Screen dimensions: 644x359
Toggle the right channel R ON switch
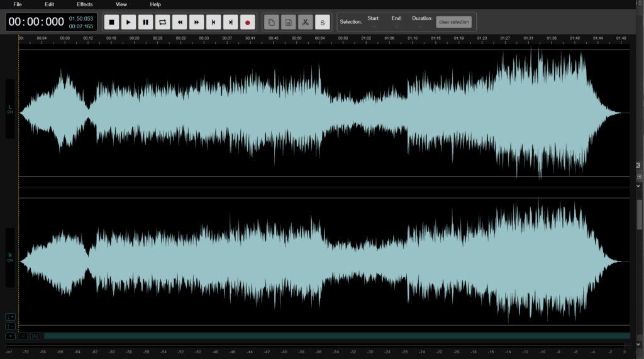(10, 258)
